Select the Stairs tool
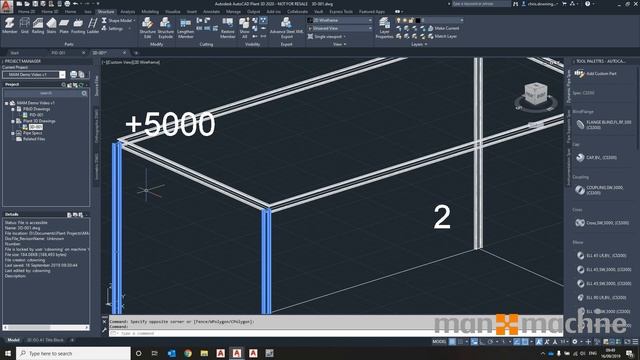 (51, 25)
